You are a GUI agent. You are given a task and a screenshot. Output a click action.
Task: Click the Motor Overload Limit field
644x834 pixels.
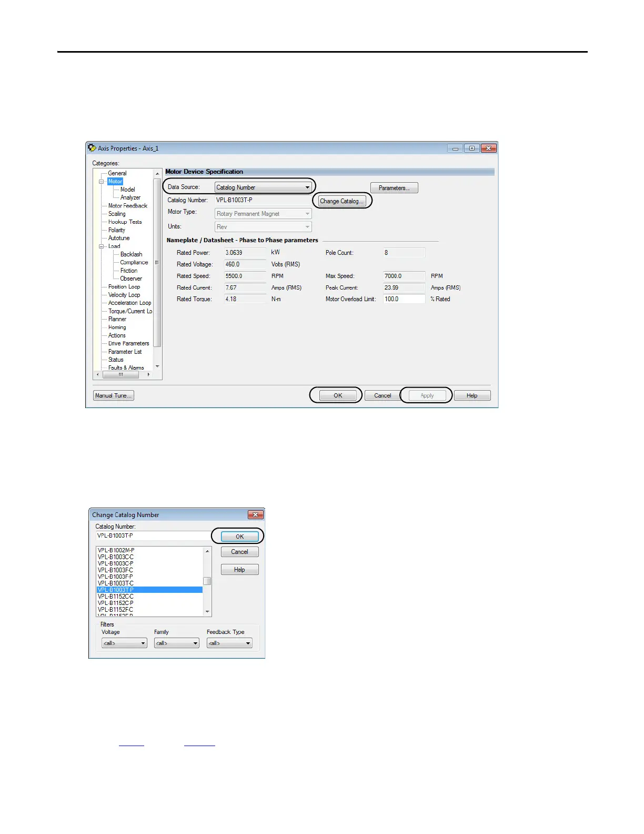click(x=404, y=299)
